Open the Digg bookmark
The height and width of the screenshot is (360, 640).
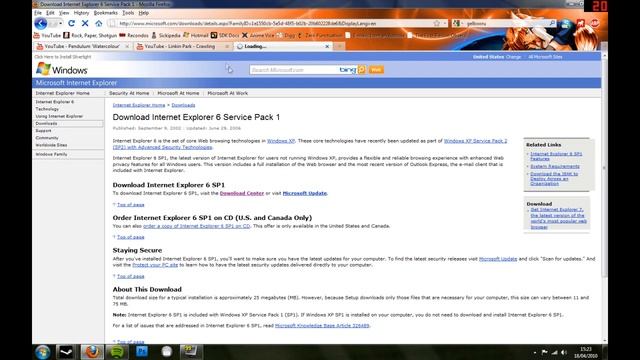[286, 36]
